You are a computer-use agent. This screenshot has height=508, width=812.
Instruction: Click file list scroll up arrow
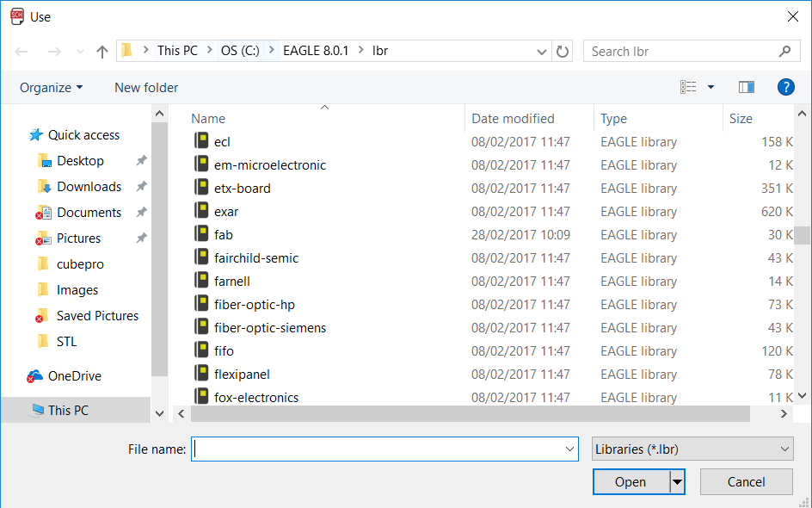803,114
